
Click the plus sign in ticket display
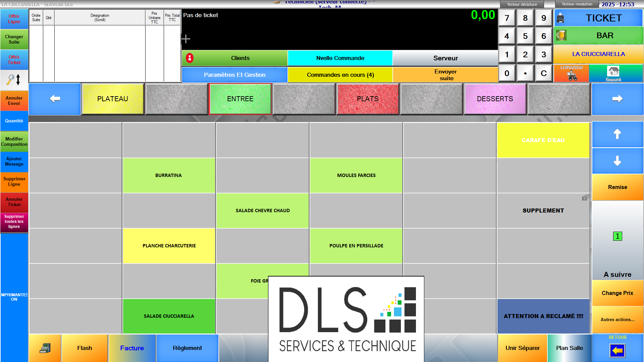186,39
